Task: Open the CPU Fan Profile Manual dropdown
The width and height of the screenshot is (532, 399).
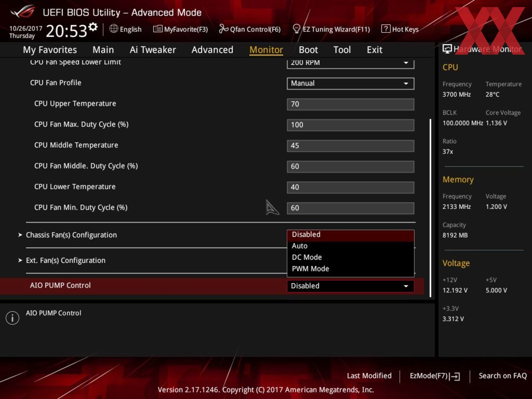Action: pos(350,83)
